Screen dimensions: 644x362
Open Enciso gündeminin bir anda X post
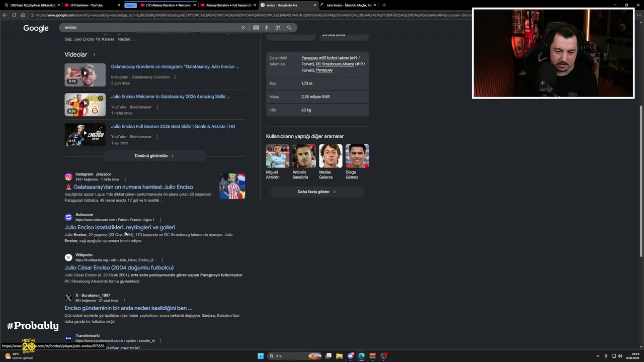click(128, 308)
